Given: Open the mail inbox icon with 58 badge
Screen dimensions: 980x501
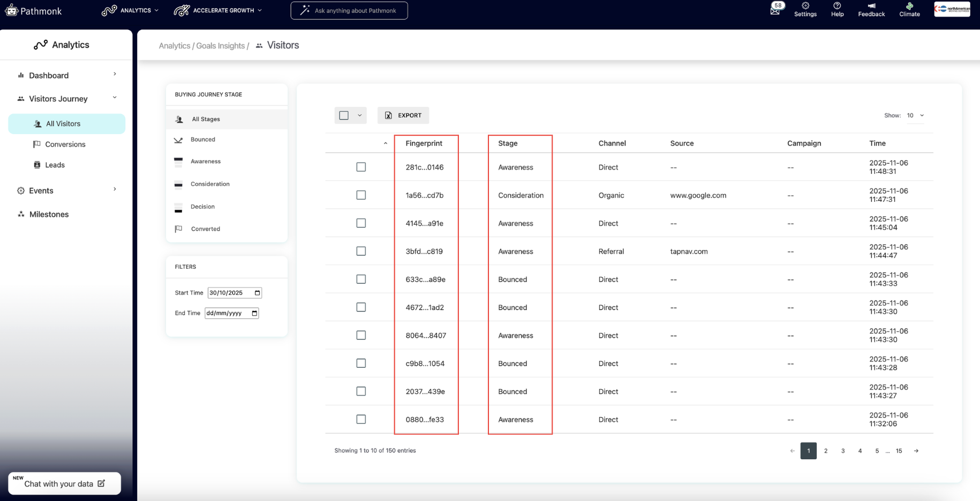Looking at the screenshot, I should click(776, 9).
